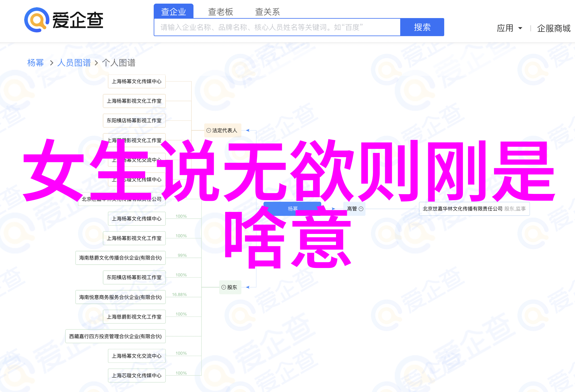Open 上海杨幂影视文化工作室 shareholder node
575x392 pixels.
click(134, 238)
